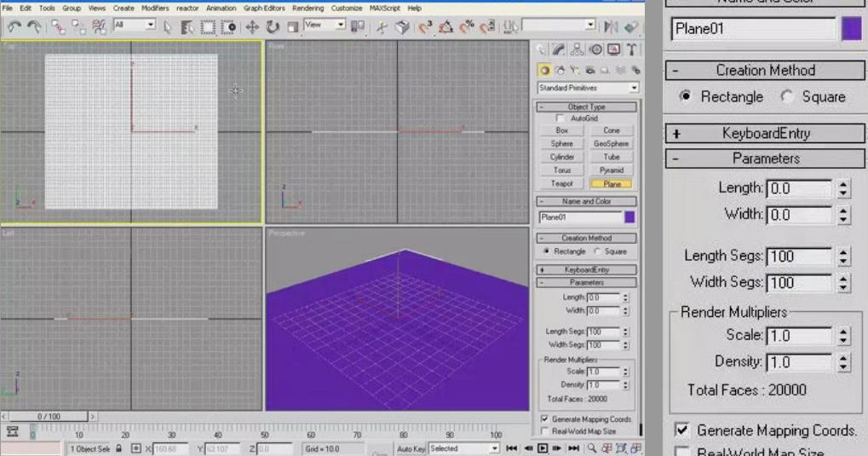Screen dimensions: 868x456
Task: Toggle the 3D Snaps magnet icon
Action: (x=424, y=26)
